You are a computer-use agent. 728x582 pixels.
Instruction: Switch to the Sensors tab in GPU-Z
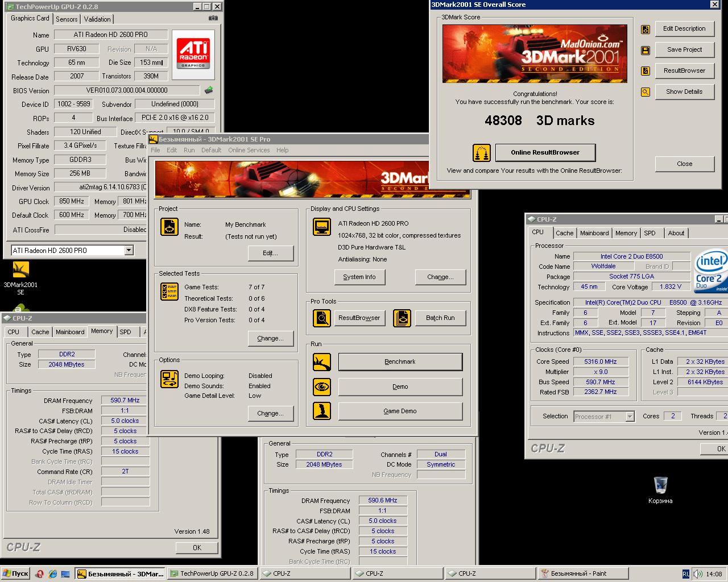(x=67, y=19)
